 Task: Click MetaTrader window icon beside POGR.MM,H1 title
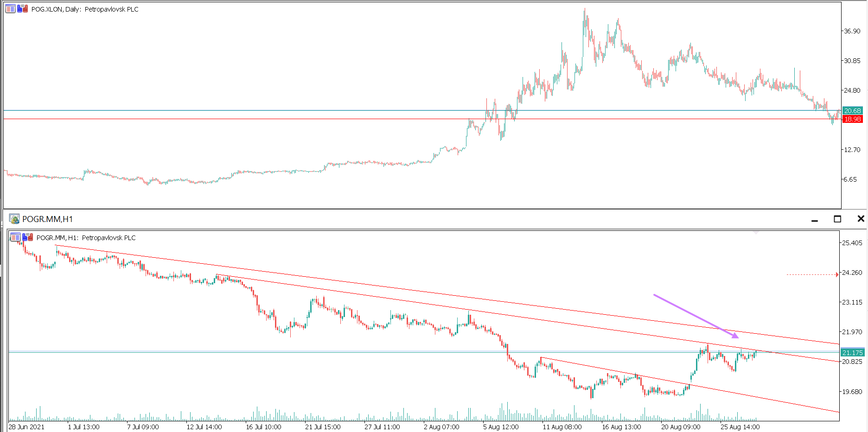14,219
